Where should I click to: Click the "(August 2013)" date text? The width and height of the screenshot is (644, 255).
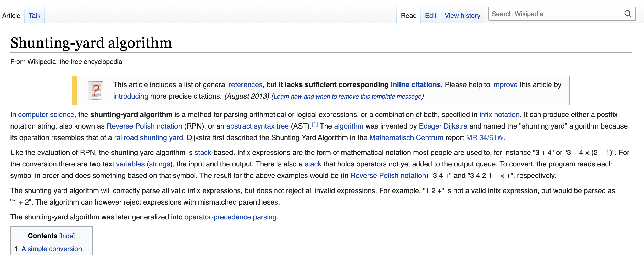pos(247,96)
